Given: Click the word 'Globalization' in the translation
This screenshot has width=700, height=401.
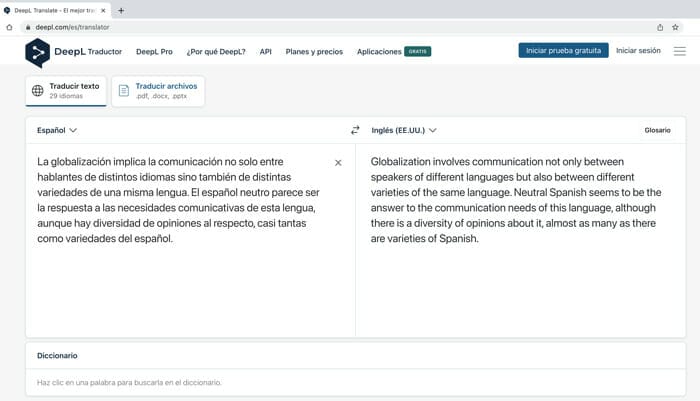Looking at the screenshot, I should pos(400,162).
